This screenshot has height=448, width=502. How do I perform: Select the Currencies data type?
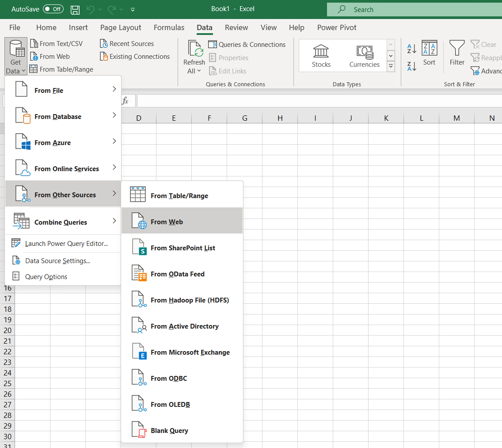coord(364,56)
